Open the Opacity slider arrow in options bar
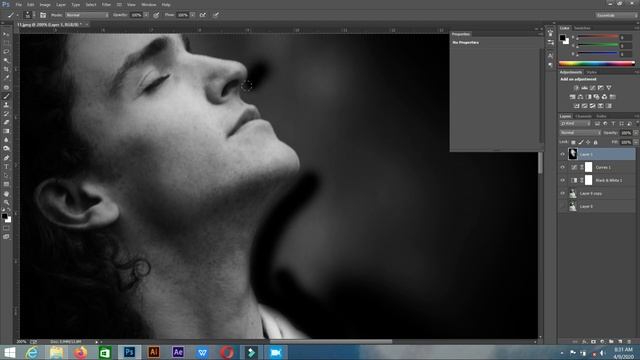The height and width of the screenshot is (360, 640). 146,15
